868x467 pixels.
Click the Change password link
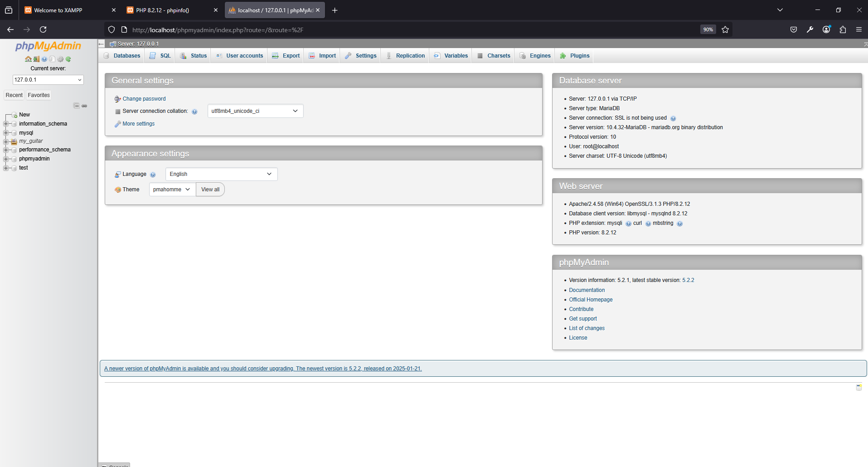[x=144, y=98]
